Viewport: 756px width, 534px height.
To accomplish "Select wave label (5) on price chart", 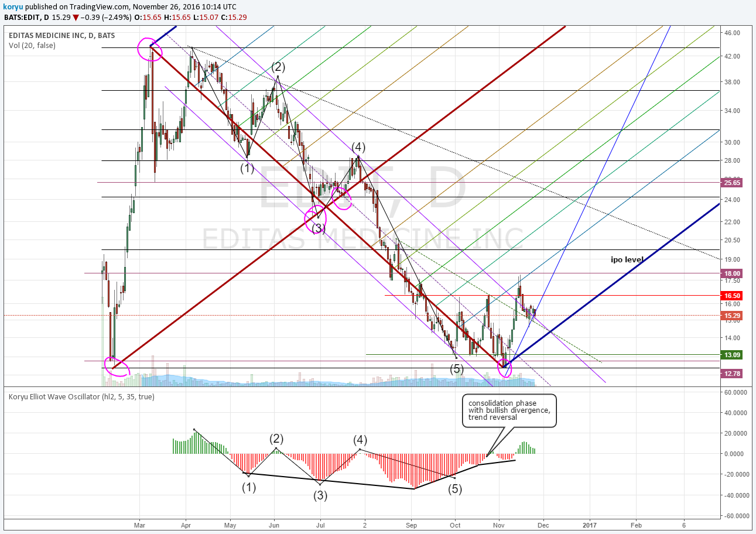I will [x=457, y=369].
